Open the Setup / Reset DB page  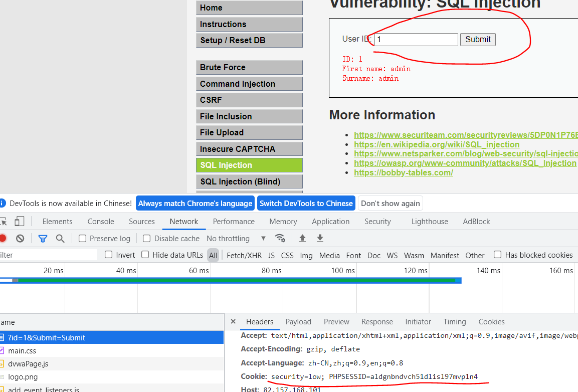[x=249, y=40]
